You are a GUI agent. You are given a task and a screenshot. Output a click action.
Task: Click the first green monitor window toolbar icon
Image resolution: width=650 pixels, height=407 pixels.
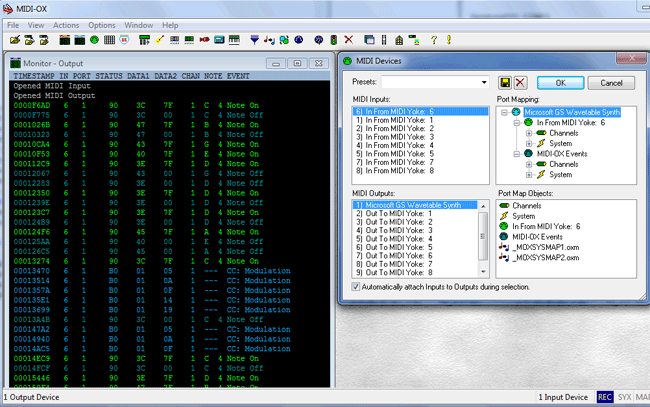[x=65, y=40]
